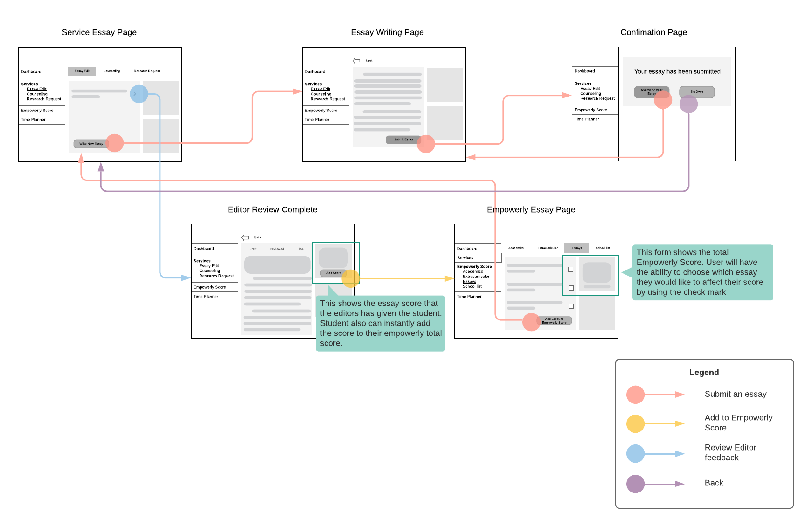Screen dimensions: 812x527
Task: Click I'm Done button on Confirmation Page
Action: pos(697,92)
